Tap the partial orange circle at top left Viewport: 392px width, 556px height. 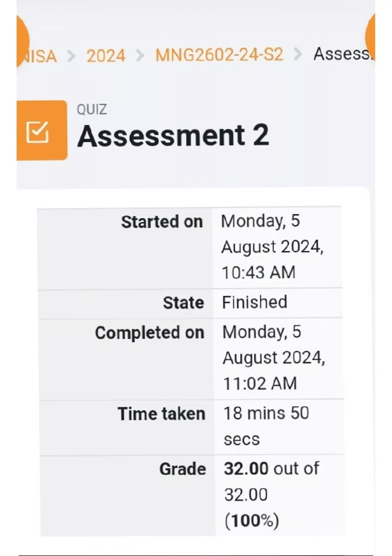click(23, 39)
